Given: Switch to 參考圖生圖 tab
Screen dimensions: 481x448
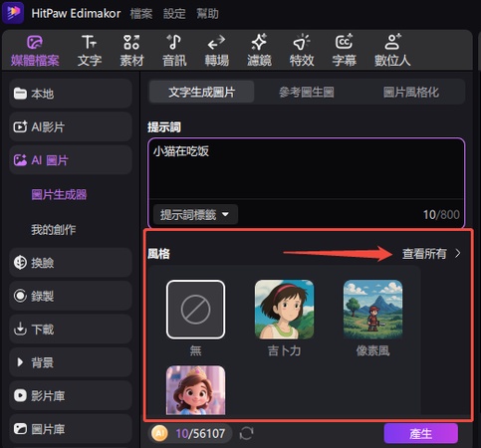Looking at the screenshot, I should pos(307,92).
